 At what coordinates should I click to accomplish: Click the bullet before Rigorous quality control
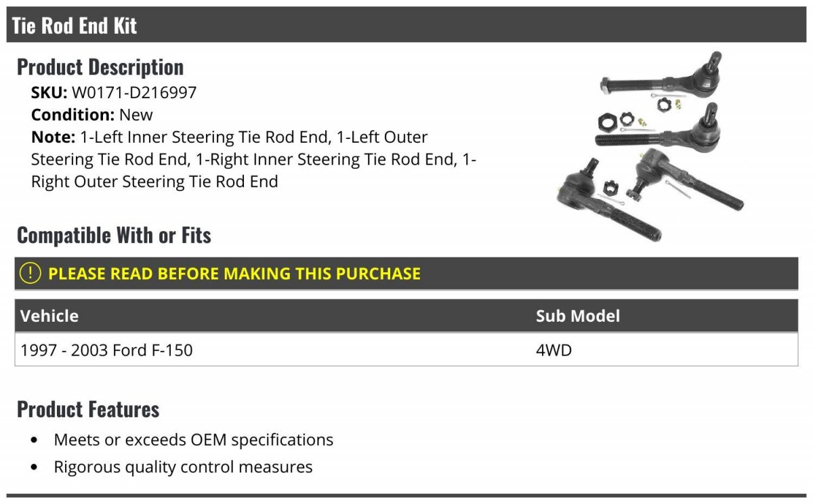(35, 467)
